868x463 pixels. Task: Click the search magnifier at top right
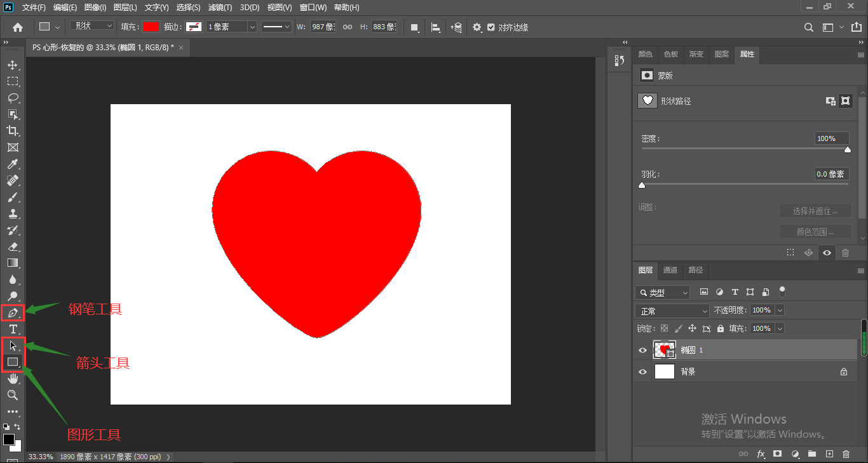click(x=809, y=27)
